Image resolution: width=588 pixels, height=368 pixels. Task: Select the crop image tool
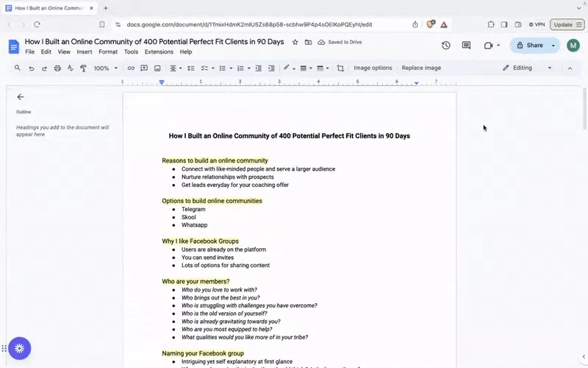pyautogui.click(x=340, y=68)
